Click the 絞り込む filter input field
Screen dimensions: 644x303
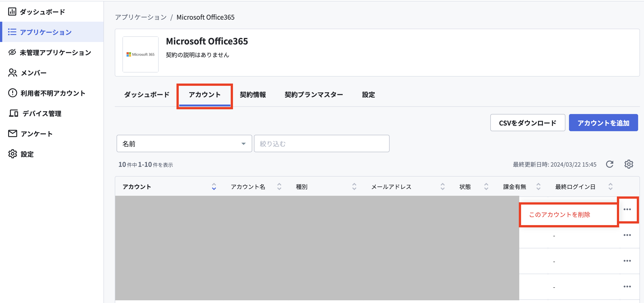[x=322, y=144]
